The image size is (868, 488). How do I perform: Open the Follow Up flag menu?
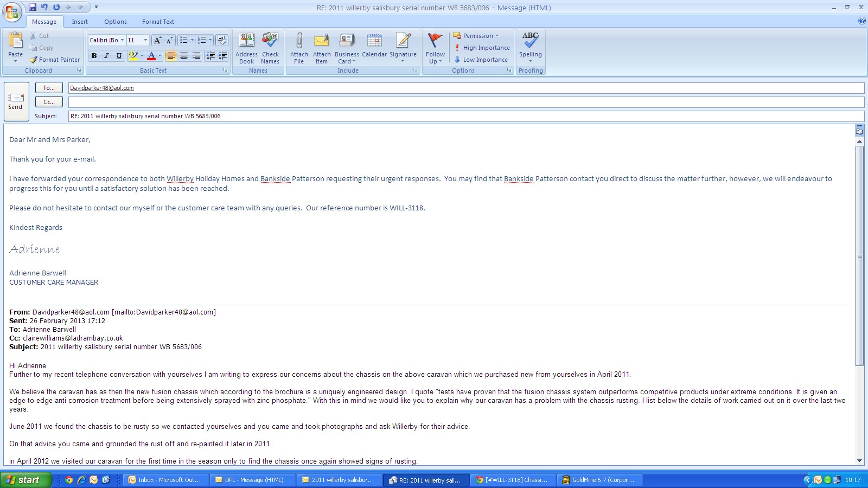[435, 48]
